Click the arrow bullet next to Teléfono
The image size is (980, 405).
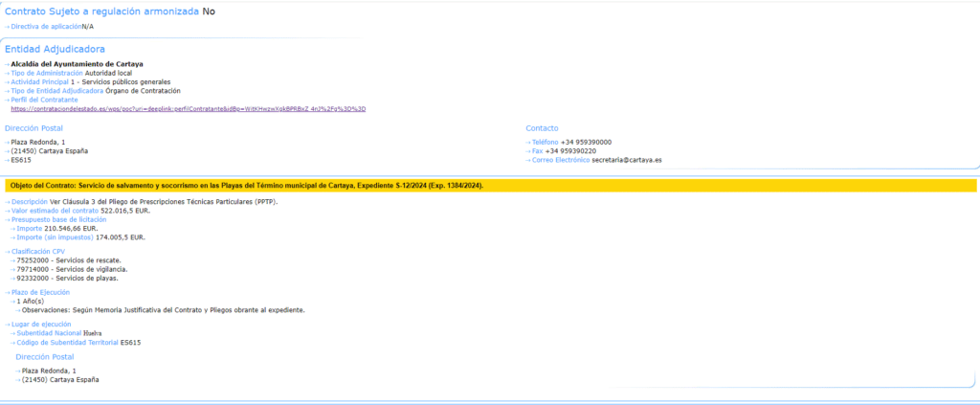coord(528,142)
